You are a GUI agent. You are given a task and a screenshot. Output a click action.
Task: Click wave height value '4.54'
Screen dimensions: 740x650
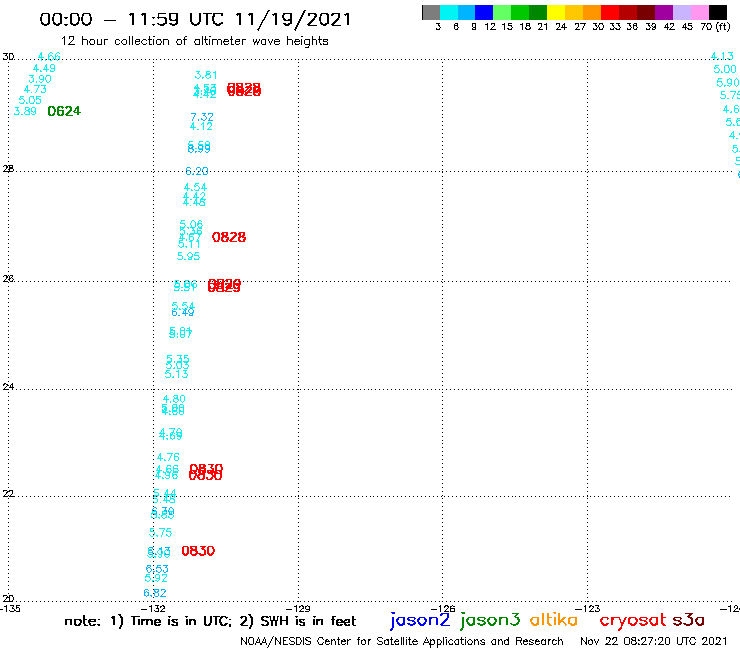click(x=195, y=187)
